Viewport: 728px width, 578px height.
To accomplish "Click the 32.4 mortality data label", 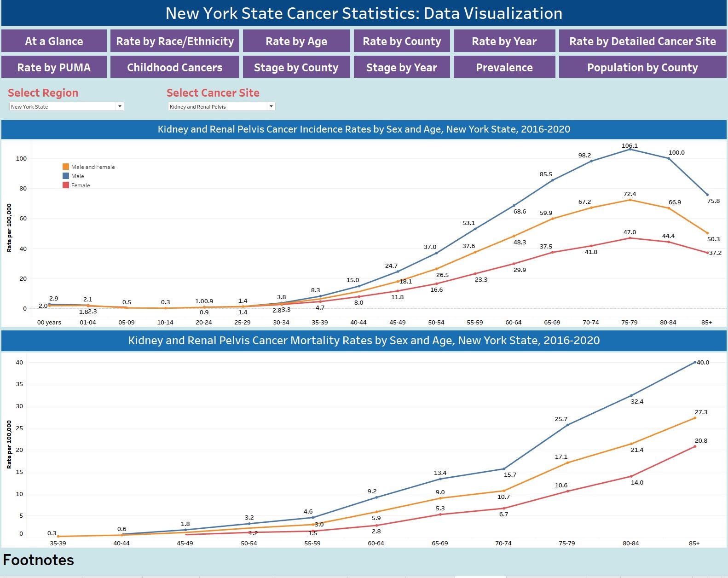I will 637,401.
